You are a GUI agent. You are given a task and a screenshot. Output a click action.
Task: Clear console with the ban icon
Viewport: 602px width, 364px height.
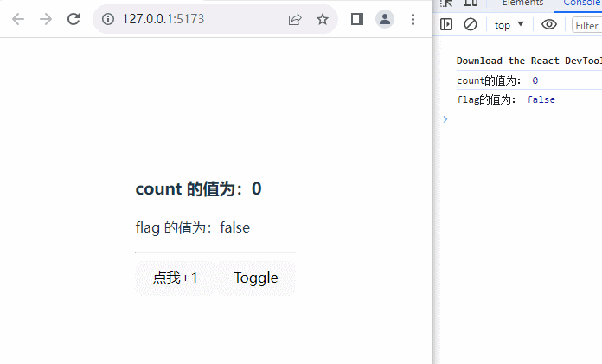(x=471, y=25)
